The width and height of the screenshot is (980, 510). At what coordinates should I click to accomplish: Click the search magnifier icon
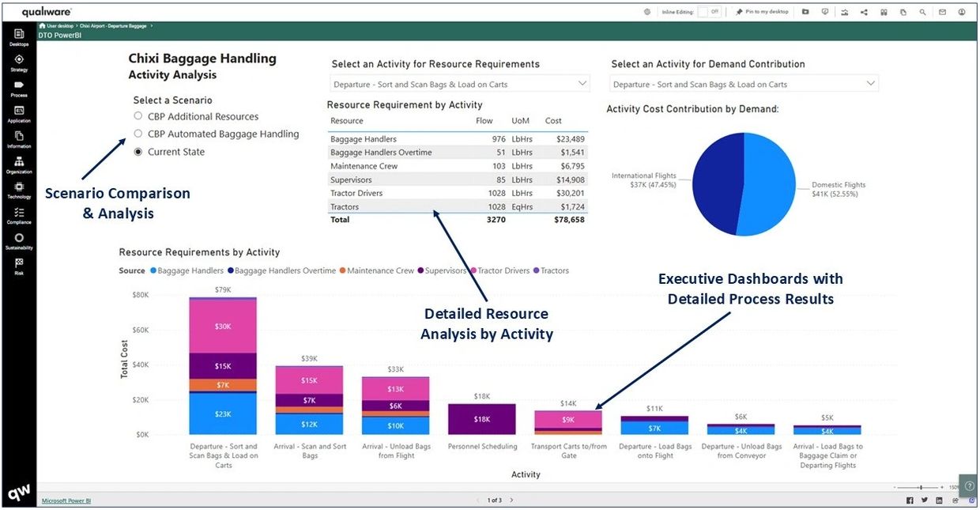(922, 12)
